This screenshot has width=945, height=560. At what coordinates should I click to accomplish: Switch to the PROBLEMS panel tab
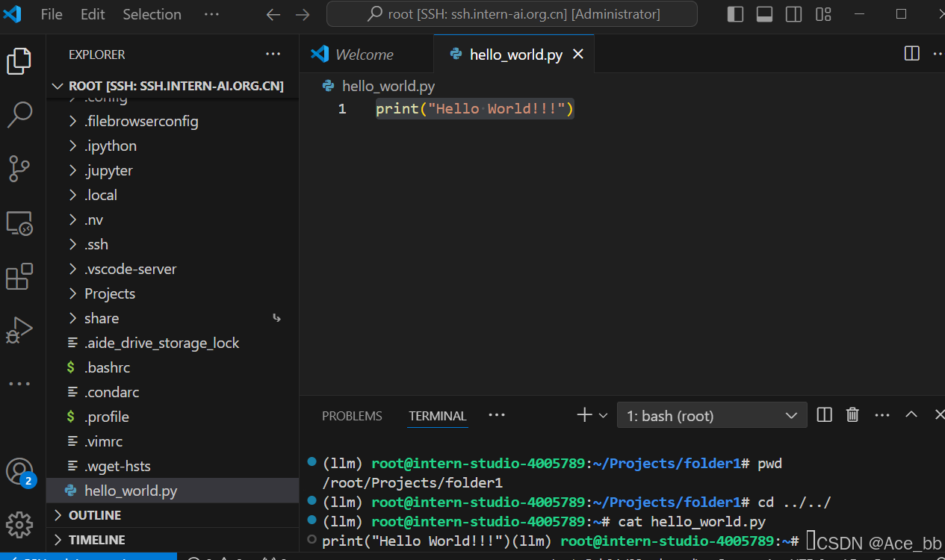[x=352, y=416]
